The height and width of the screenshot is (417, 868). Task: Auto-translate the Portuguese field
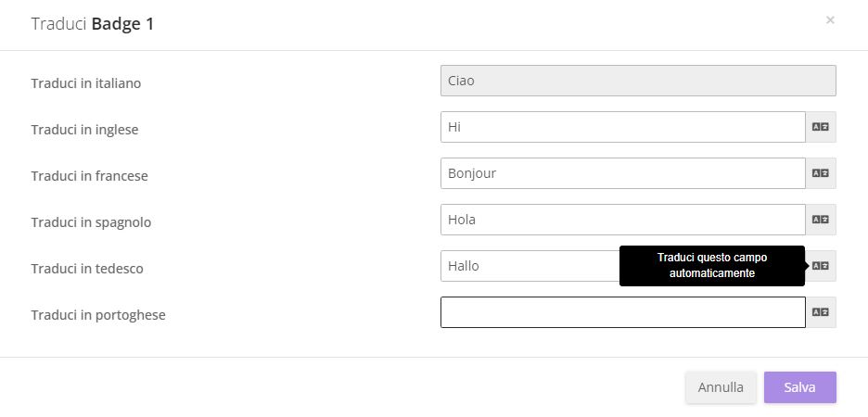pyautogui.click(x=821, y=312)
